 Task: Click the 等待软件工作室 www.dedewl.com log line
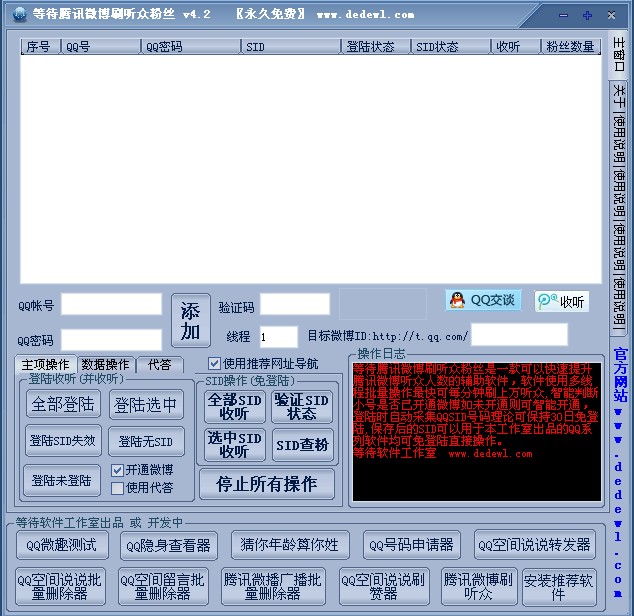coord(443,453)
